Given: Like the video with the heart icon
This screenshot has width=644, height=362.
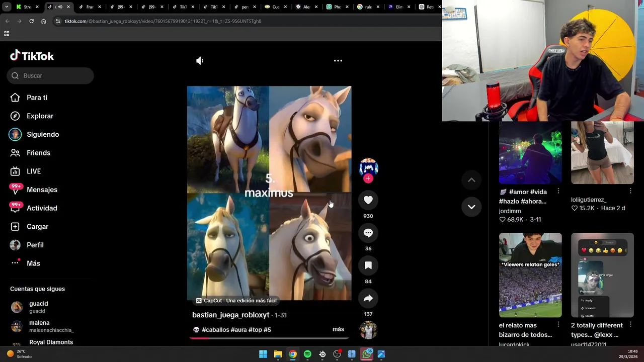Looking at the screenshot, I should coord(368,200).
